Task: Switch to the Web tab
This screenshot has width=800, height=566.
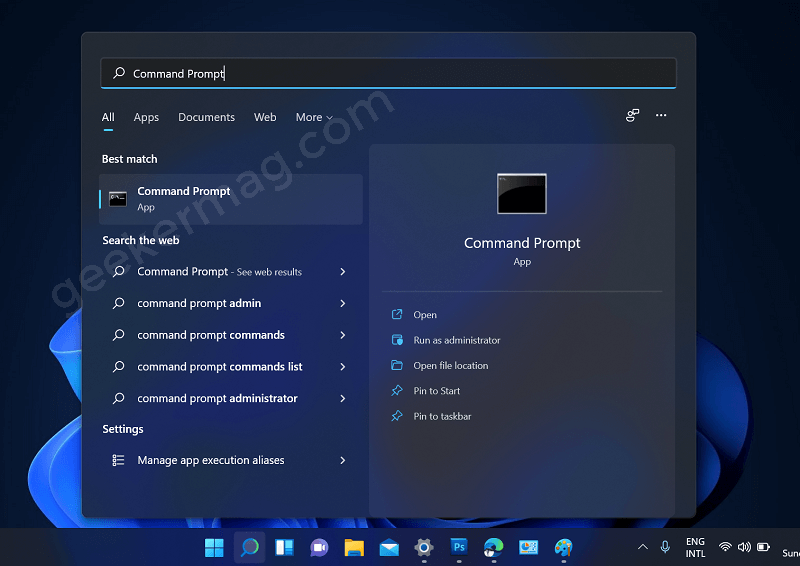Action: tap(265, 117)
